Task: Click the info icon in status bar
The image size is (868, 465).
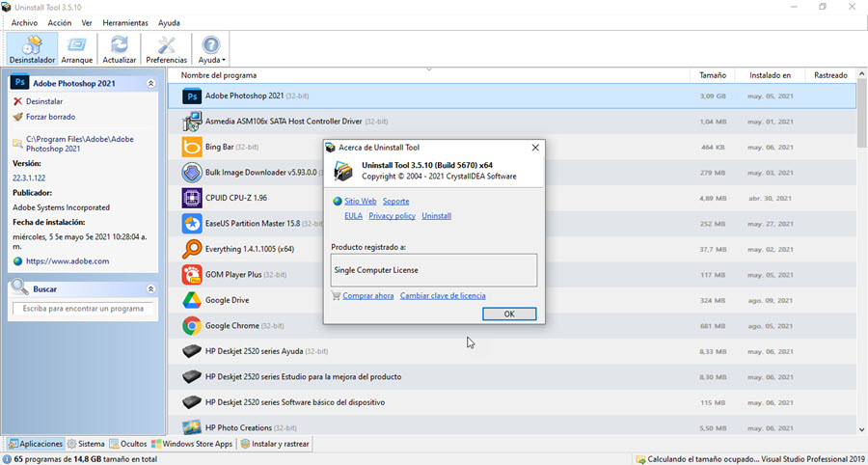Action: coord(7,459)
